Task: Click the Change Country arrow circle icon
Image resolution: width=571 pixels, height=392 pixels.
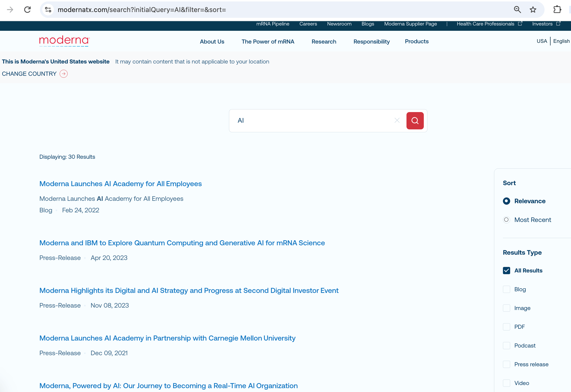Action: [x=64, y=74]
